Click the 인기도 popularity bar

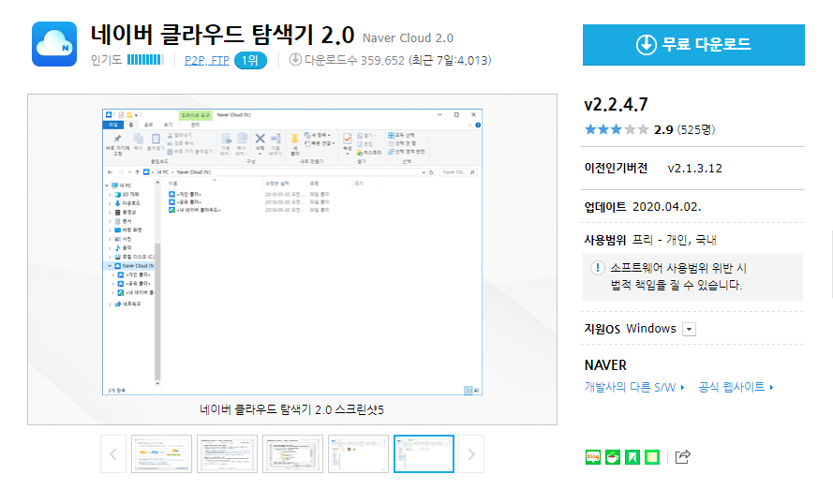point(145,59)
